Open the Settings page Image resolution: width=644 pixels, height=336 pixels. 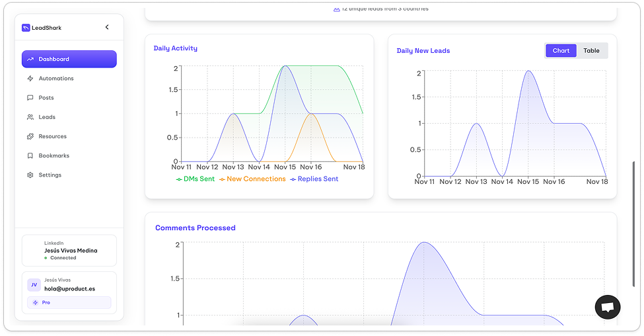point(69,175)
